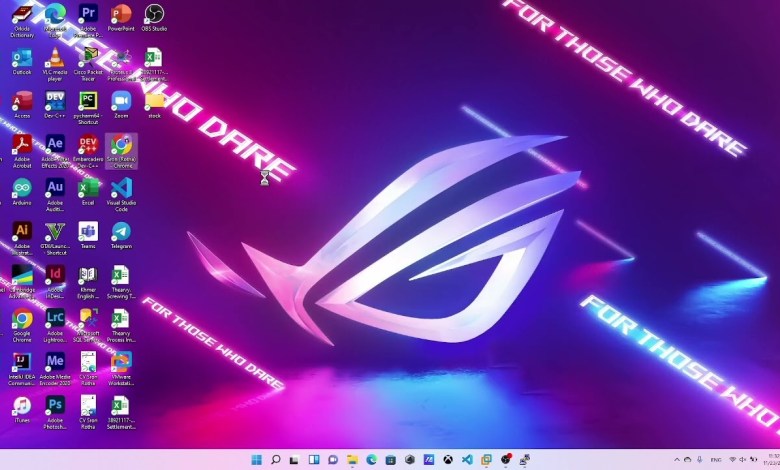Open VMware Workstation from taskbar
This screenshot has height=470, width=780.
(487, 460)
